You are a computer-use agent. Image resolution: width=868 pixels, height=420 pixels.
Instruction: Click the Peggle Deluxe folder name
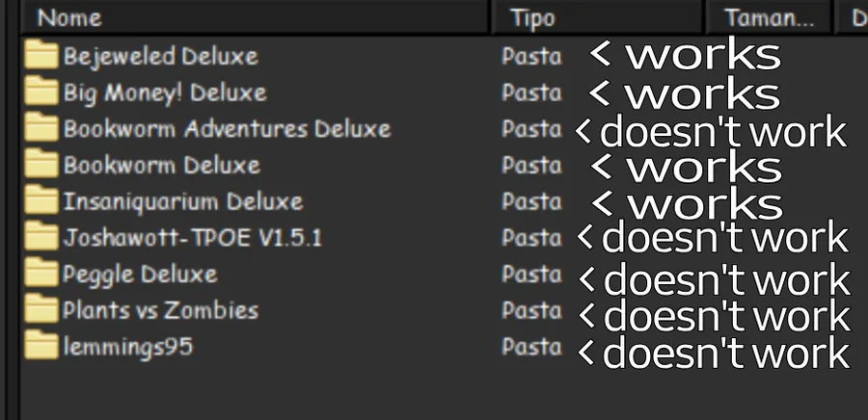pyautogui.click(x=140, y=275)
